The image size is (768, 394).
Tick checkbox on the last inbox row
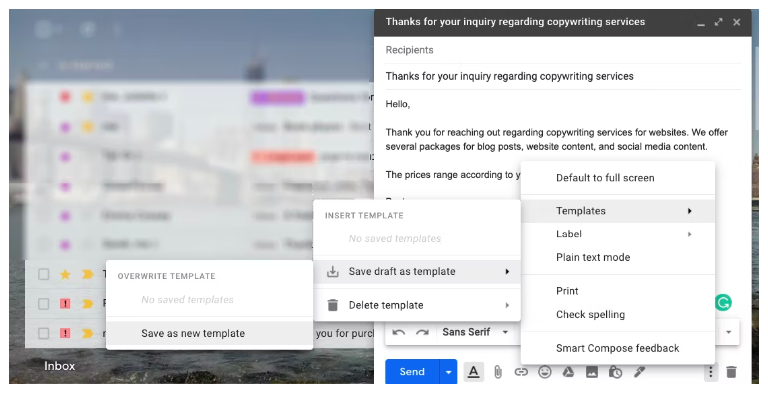(x=44, y=333)
